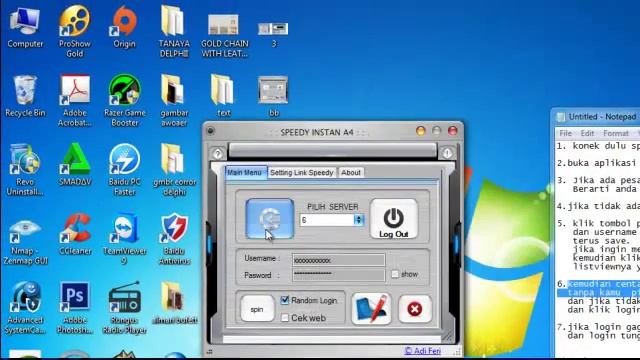Open TANAYA DELPHI folder
This screenshot has width=640, height=360.
[174, 31]
